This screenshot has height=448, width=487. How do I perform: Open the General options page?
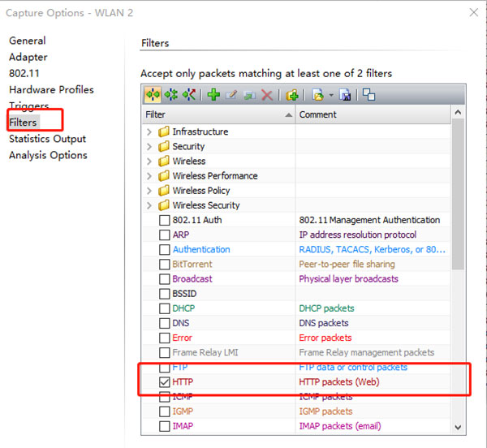(28, 41)
